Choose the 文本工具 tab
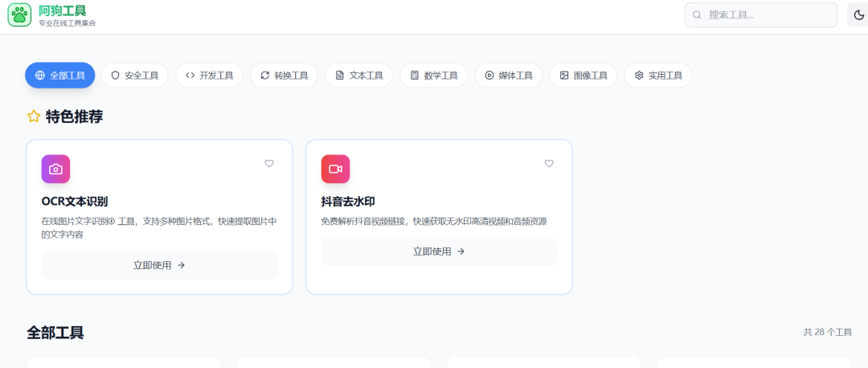868x368 pixels. (358, 76)
